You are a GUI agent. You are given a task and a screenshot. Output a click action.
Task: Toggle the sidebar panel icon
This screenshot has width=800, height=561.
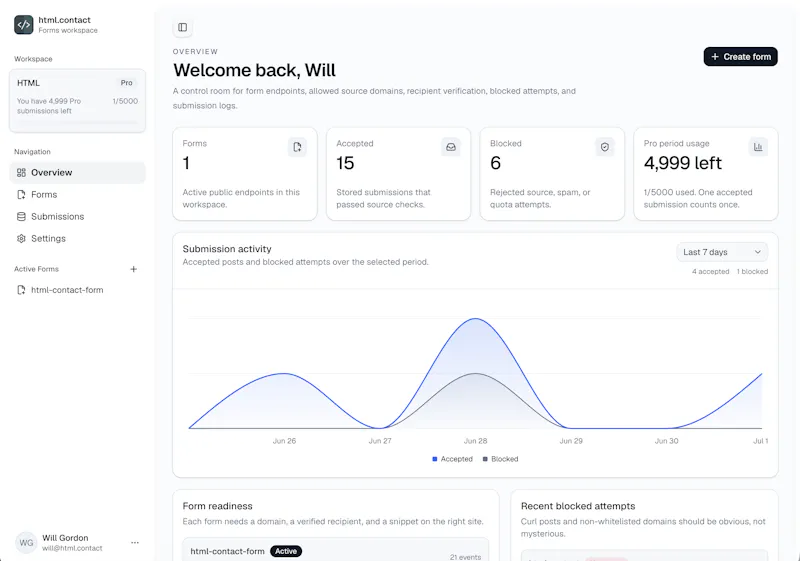click(x=183, y=27)
